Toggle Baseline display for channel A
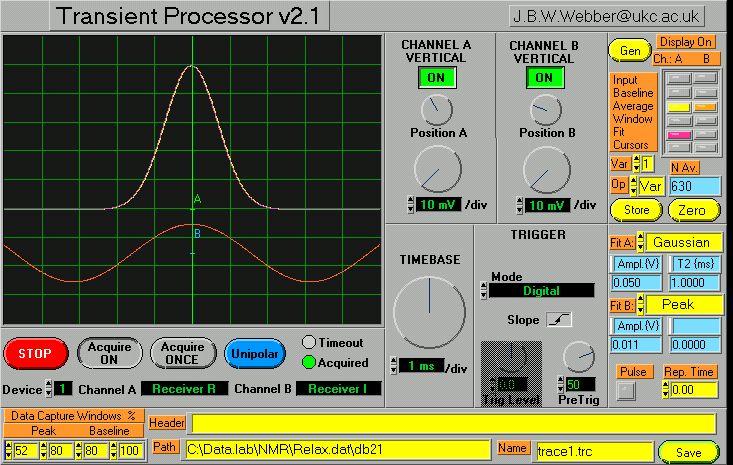733x465 pixels. (679, 93)
